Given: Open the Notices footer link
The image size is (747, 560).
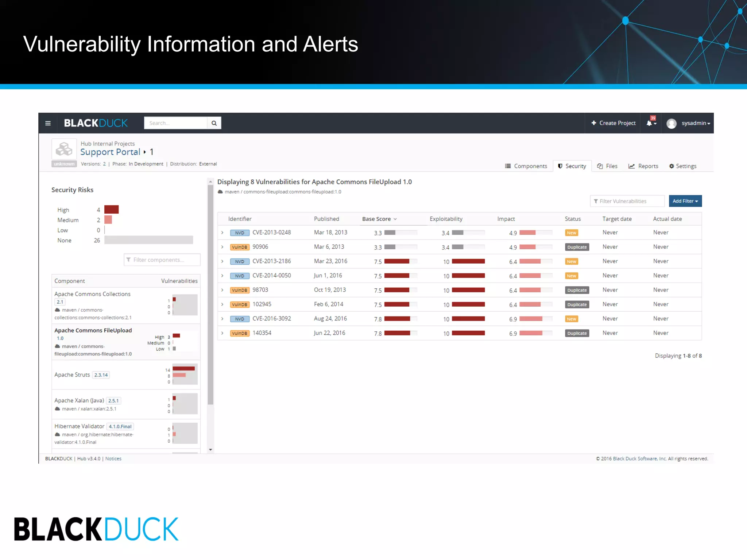Looking at the screenshot, I should click(x=113, y=459).
